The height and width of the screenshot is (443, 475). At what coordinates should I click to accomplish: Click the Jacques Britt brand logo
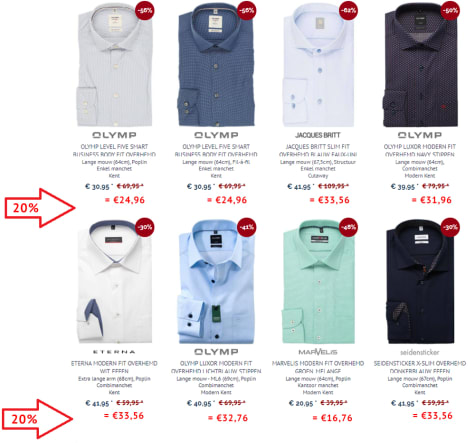pyautogui.click(x=318, y=135)
